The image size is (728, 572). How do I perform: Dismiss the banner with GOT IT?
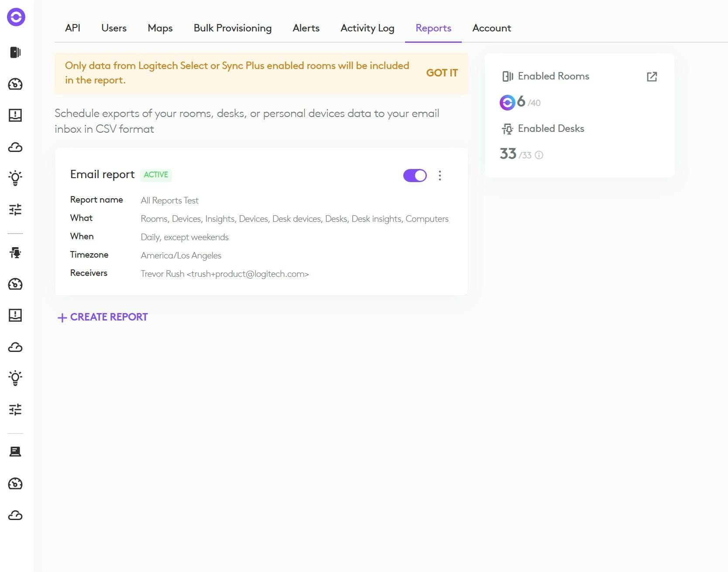click(x=442, y=73)
